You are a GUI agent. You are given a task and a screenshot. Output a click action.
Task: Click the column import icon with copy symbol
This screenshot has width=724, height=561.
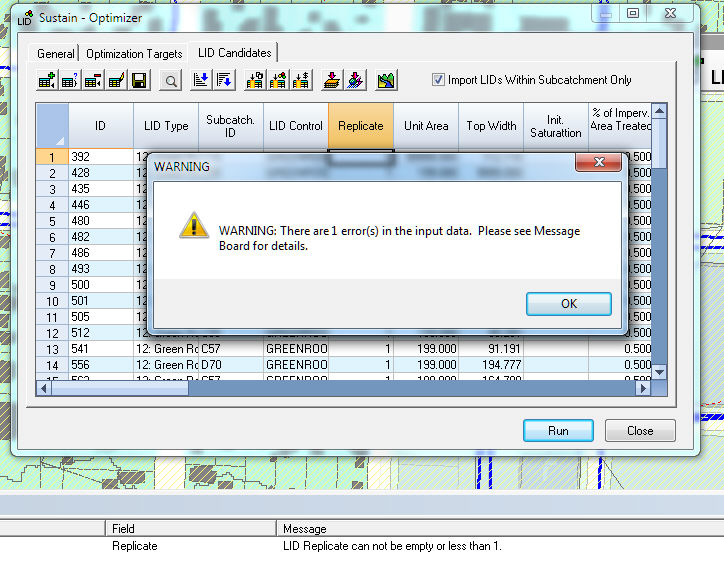255,81
